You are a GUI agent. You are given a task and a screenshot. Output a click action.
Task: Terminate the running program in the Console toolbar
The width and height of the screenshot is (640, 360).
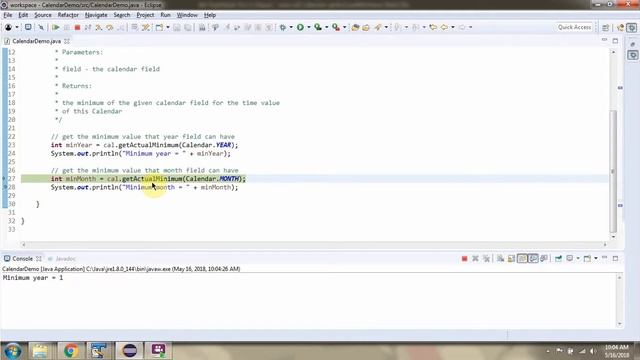[x=464, y=258]
